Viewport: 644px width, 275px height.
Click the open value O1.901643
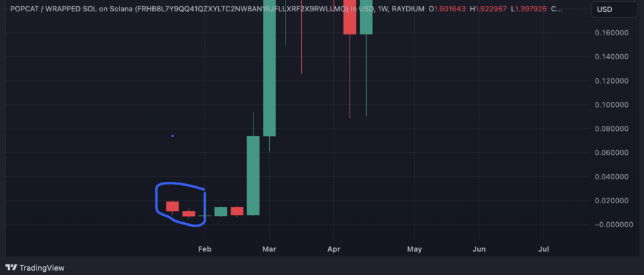(448, 9)
